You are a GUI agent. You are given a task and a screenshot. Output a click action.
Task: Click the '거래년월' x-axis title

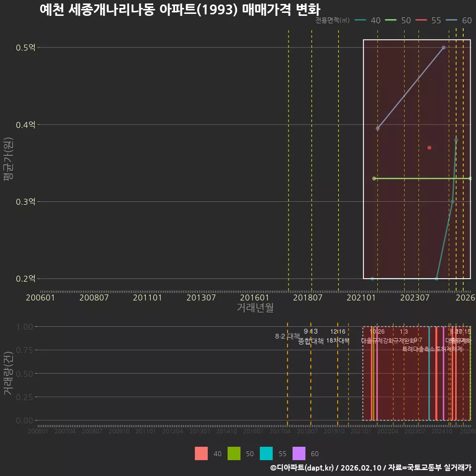pos(255,307)
